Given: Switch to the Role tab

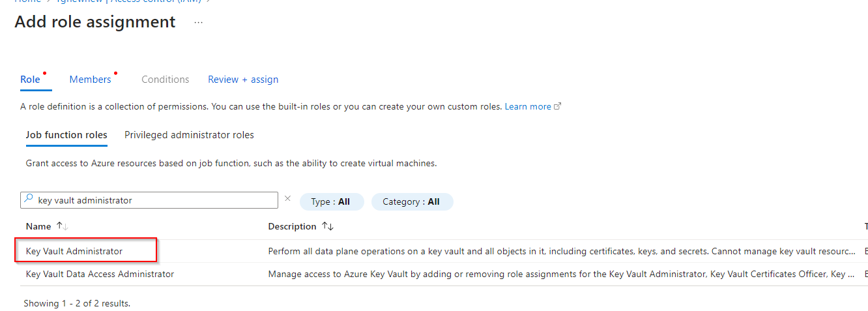Looking at the screenshot, I should [30, 80].
